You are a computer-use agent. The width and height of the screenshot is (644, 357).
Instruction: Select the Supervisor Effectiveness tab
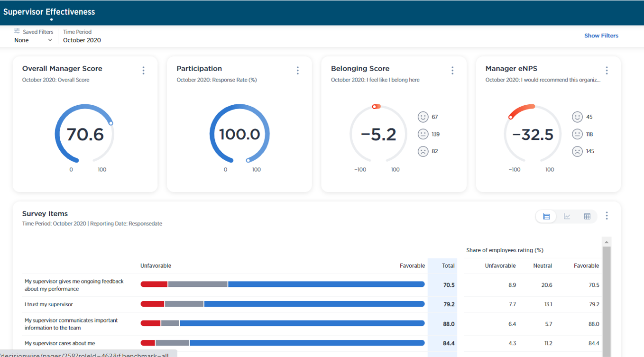coord(49,12)
